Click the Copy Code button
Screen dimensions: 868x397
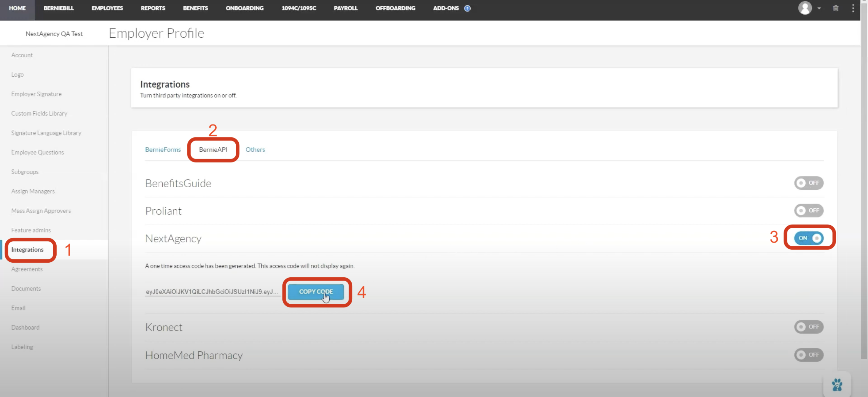pyautogui.click(x=316, y=292)
